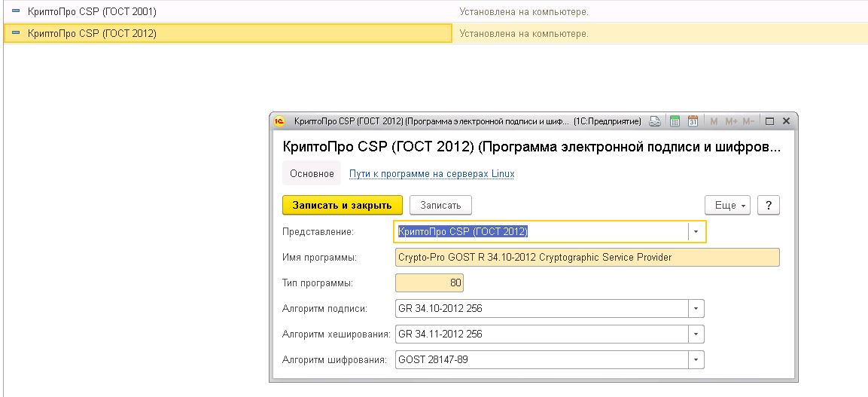
Task: Click the Алгоритм подписи: label
Action: pyautogui.click(x=325, y=308)
